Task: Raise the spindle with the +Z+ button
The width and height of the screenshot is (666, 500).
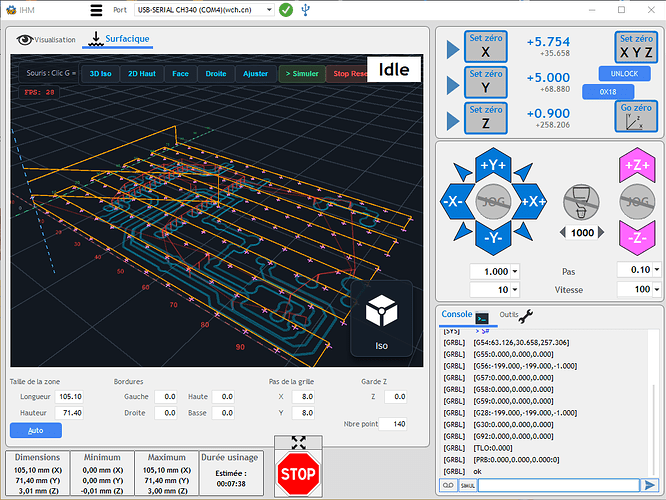Action: tap(637, 165)
